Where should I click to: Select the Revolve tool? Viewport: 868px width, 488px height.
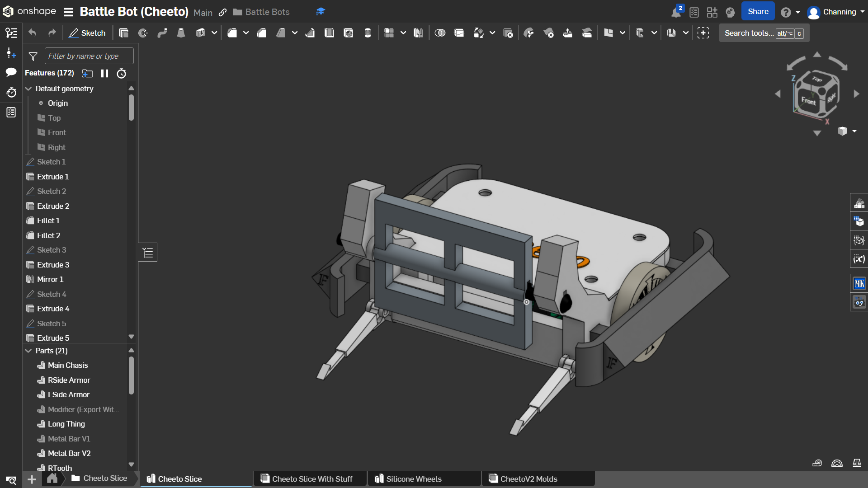pos(143,33)
